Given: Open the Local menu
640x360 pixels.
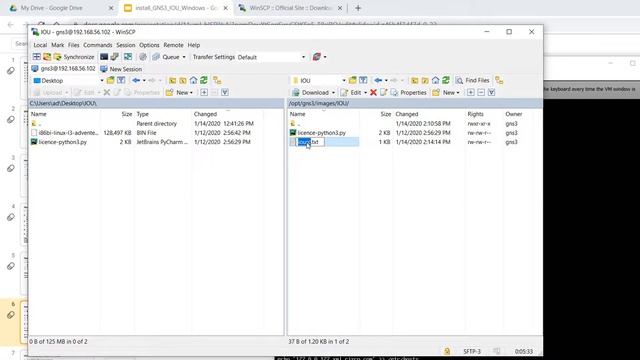Looking at the screenshot, I should pos(40,45).
